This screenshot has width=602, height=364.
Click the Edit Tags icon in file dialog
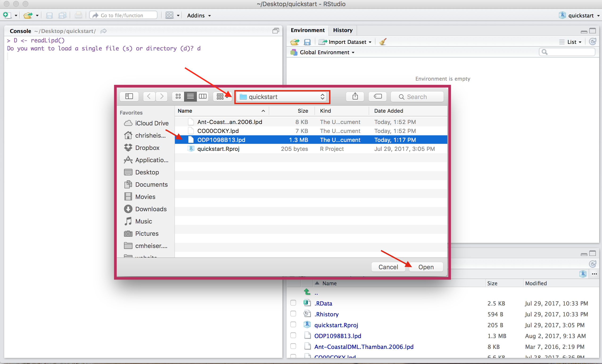(377, 96)
